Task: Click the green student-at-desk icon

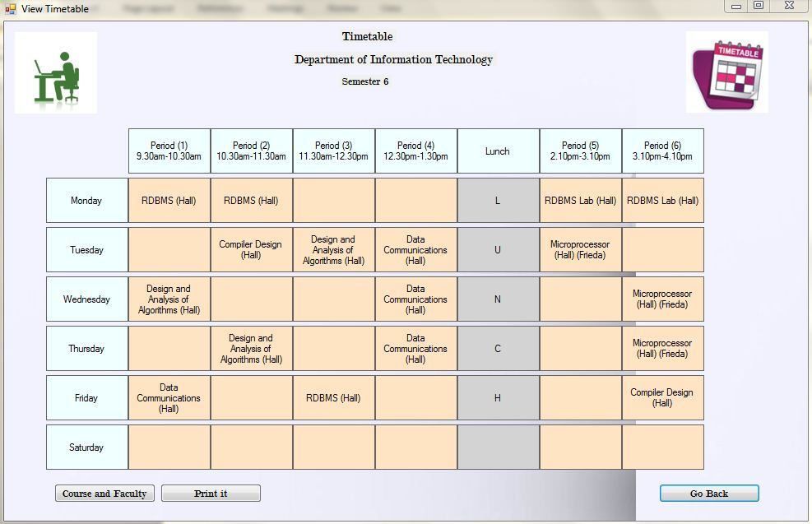Action: click(x=56, y=73)
